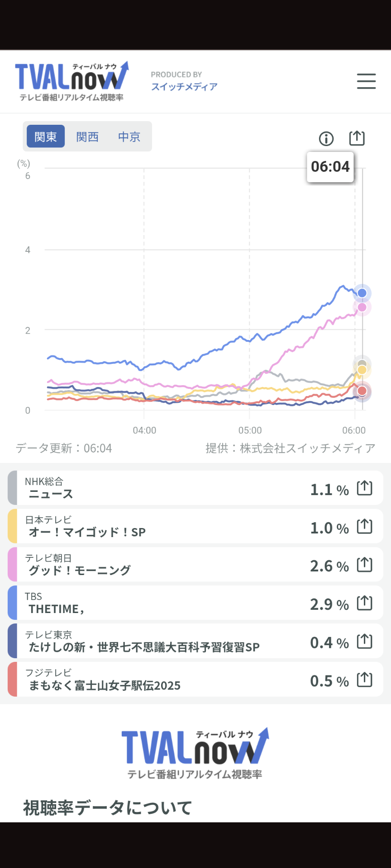The image size is (391, 868).
Task: Click the TVALnow header logo
Action: click(x=72, y=81)
